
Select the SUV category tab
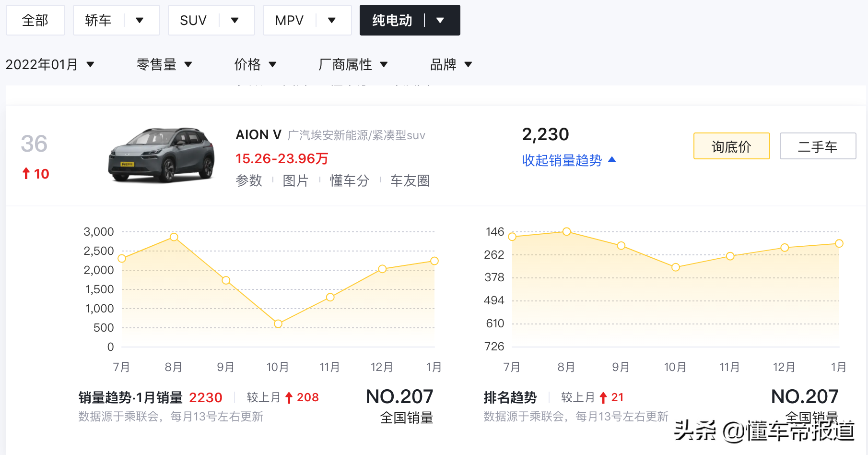coord(193,20)
